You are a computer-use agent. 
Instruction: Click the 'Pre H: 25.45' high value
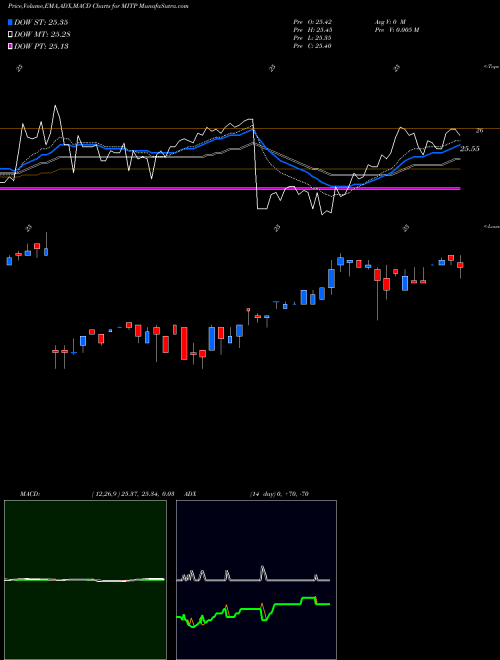[x=313, y=29]
